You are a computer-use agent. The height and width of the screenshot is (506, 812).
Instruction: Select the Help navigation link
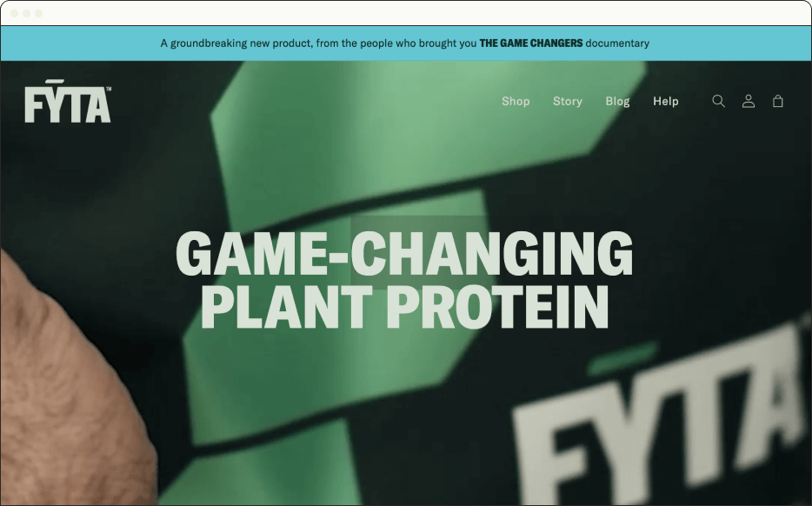tap(665, 101)
